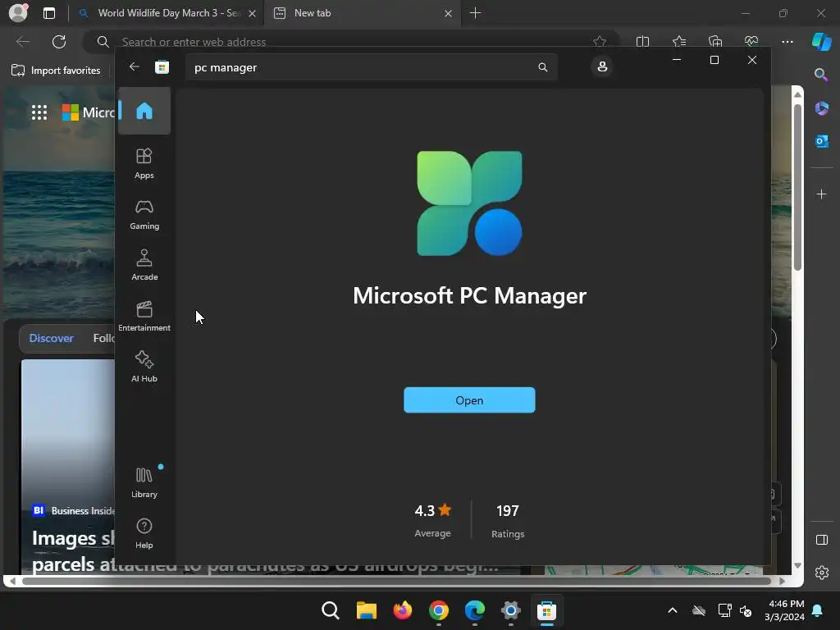Open the Apps section in Store sidebar
Screen dimensions: 840x630
click(144, 163)
